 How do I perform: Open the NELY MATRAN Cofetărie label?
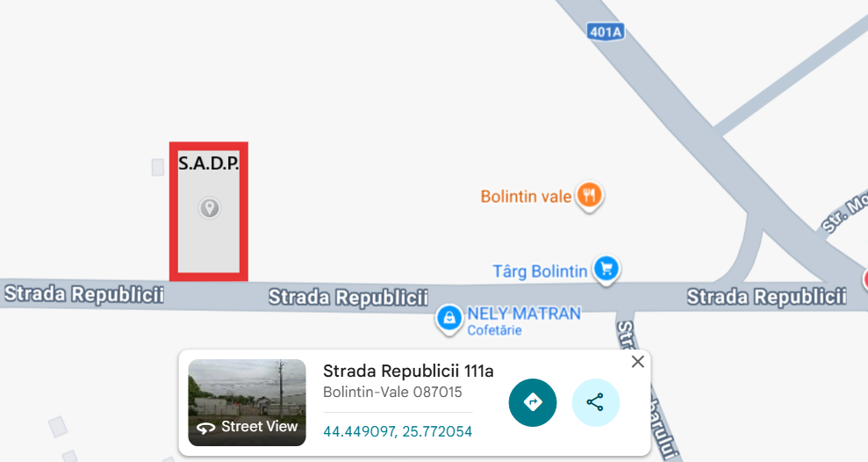coord(524,321)
